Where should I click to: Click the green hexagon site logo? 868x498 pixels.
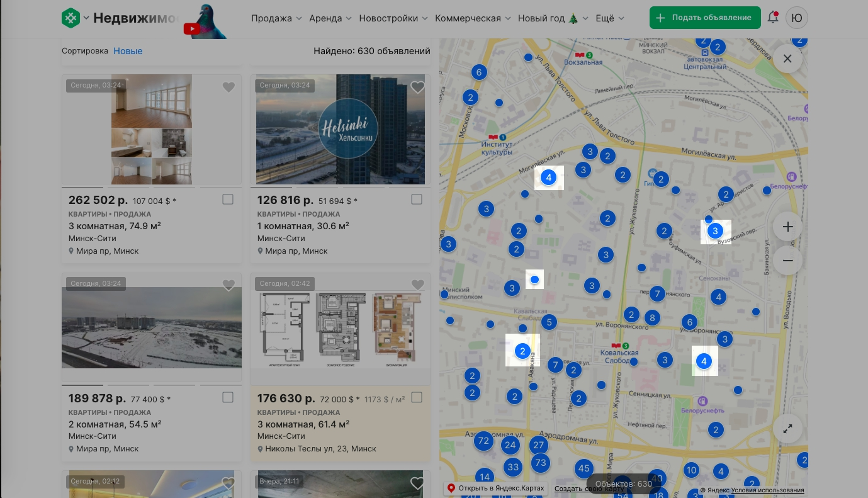pos(70,18)
